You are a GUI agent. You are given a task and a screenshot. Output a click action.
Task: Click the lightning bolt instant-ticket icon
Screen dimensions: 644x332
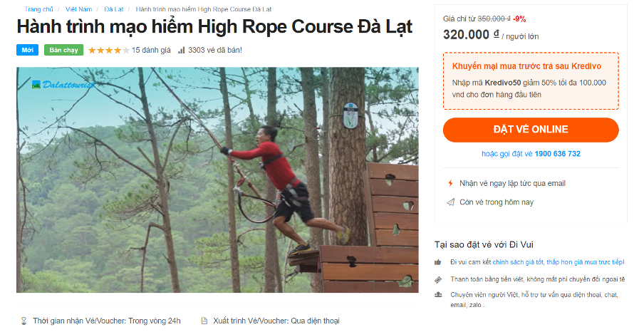point(450,183)
